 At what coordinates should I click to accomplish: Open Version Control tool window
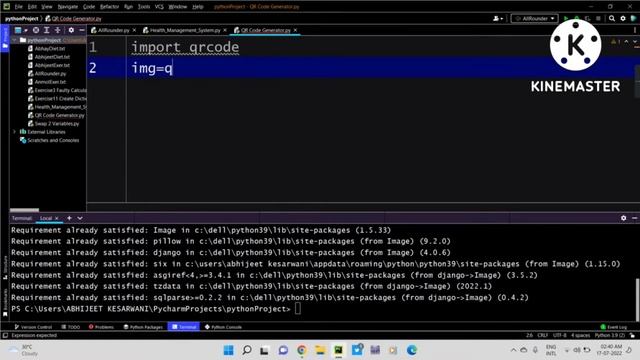(x=33, y=327)
